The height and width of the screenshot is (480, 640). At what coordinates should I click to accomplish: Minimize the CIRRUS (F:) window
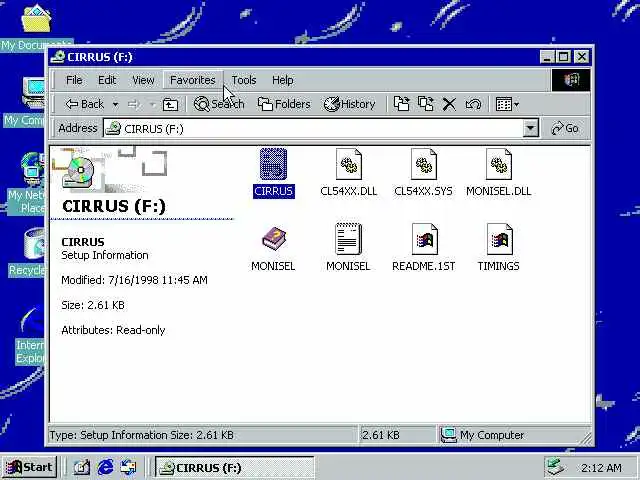click(x=547, y=57)
